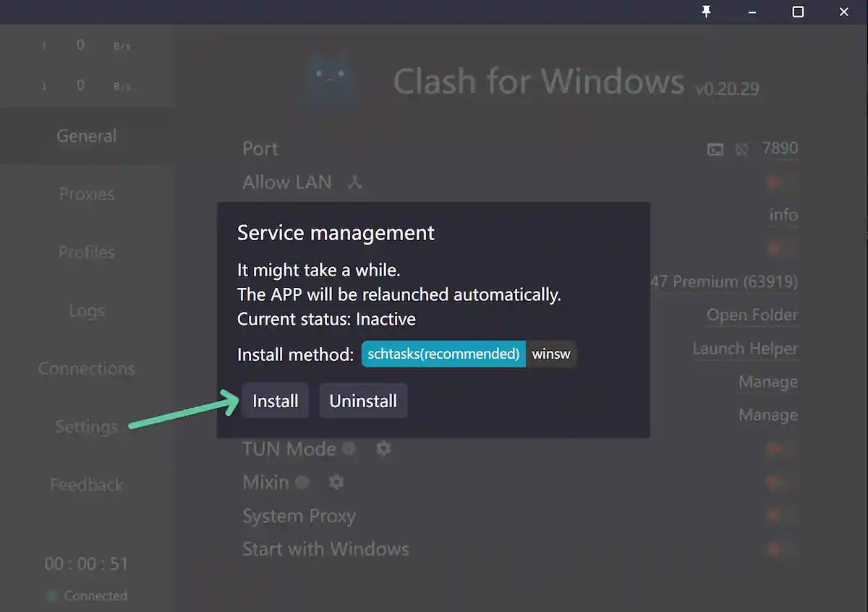This screenshot has width=868, height=612.
Task: Select schtasks(recommended) install method
Action: (x=443, y=354)
